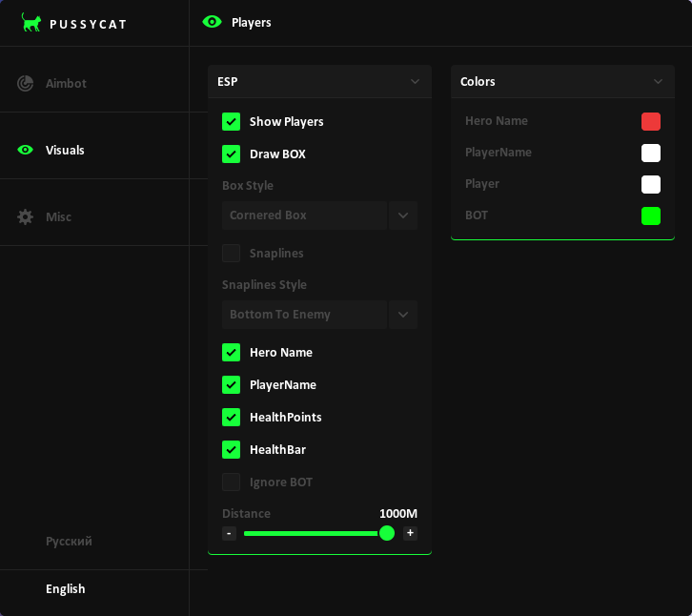Click the green cat logo
This screenshot has width=692, height=616.
coord(31,23)
